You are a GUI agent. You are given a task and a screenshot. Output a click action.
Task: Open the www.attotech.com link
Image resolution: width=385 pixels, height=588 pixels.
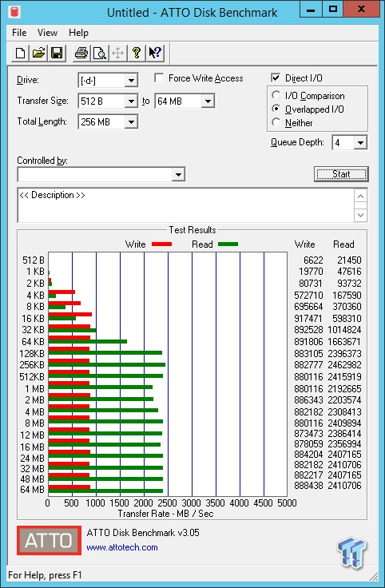[122, 547]
